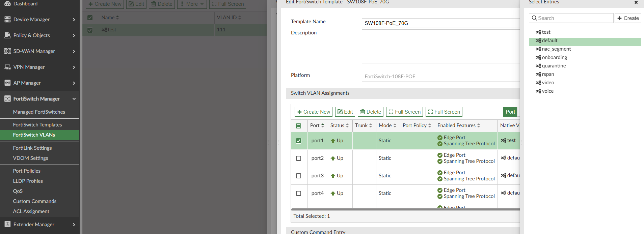Expand the VPN Manager menu chevron
Image resolution: width=644 pixels, height=234 pixels.
coord(74,67)
